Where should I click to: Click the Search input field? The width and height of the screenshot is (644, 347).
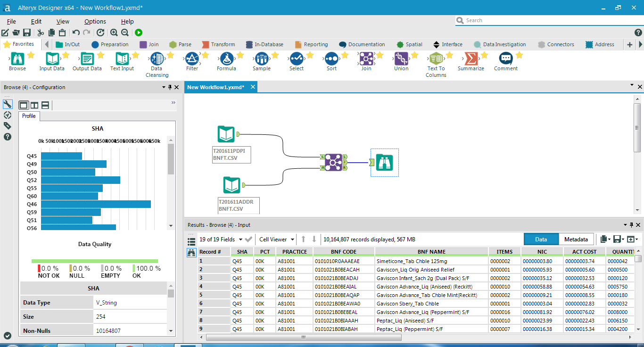pyautogui.click(x=542, y=20)
